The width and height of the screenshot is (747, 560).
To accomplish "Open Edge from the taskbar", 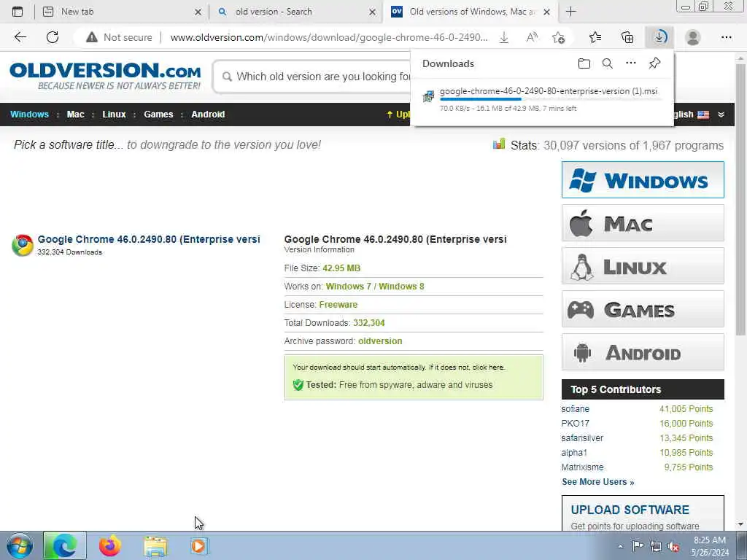I will click(x=65, y=545).
